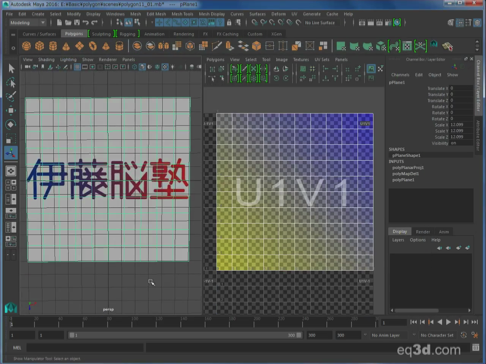Open the Mesh Tools menu
This screenshot has width=486, height=364.
(182, 14)
